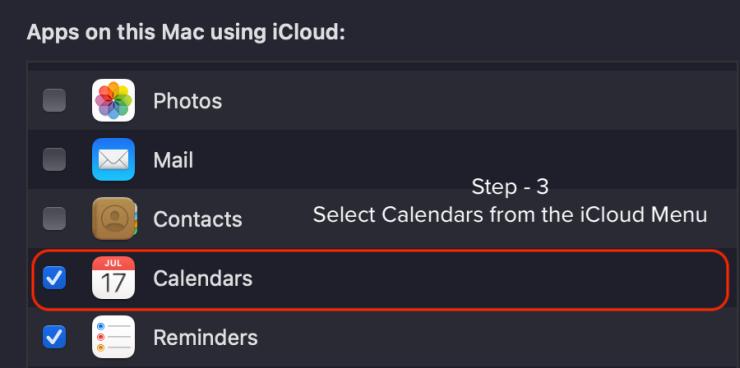Click the Reminders list app icon
This screenshot has height=368, width=740.
[x=113, y=337]
